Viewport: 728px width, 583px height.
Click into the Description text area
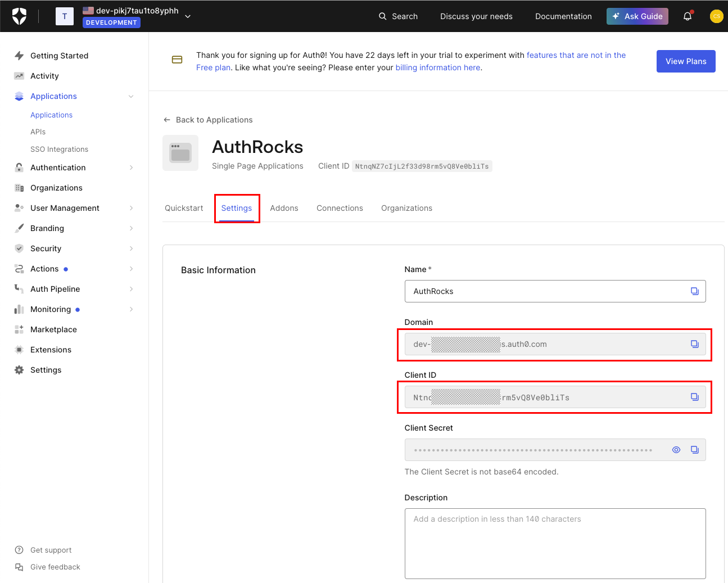click(x=555, y=543)
